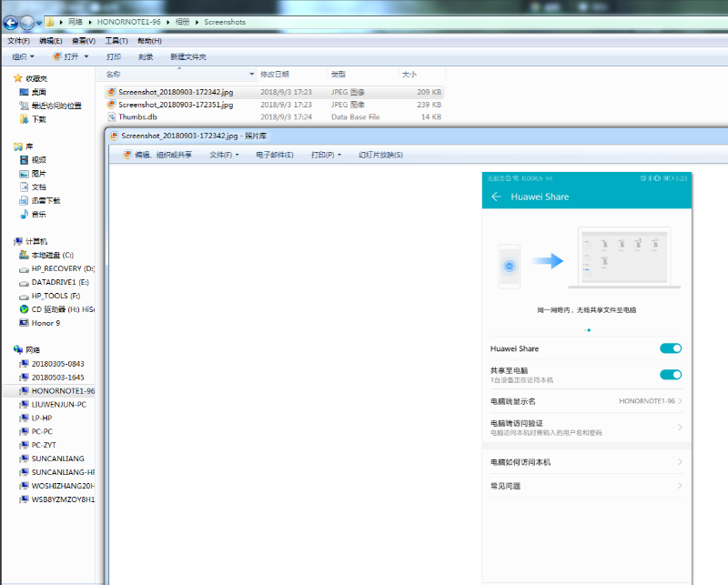The image size is (728, 585).
Task: Open 编辑、组织或共享 in the photo viewer
Action: [x=157, y=155]
